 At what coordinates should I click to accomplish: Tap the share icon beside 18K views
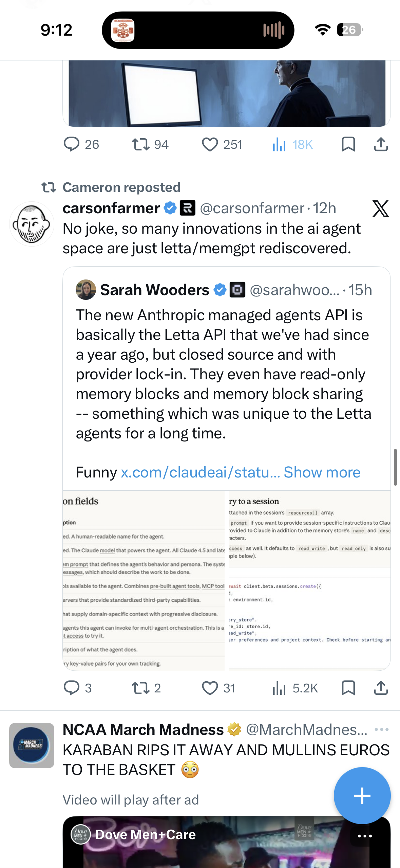(x=381, y=144)
